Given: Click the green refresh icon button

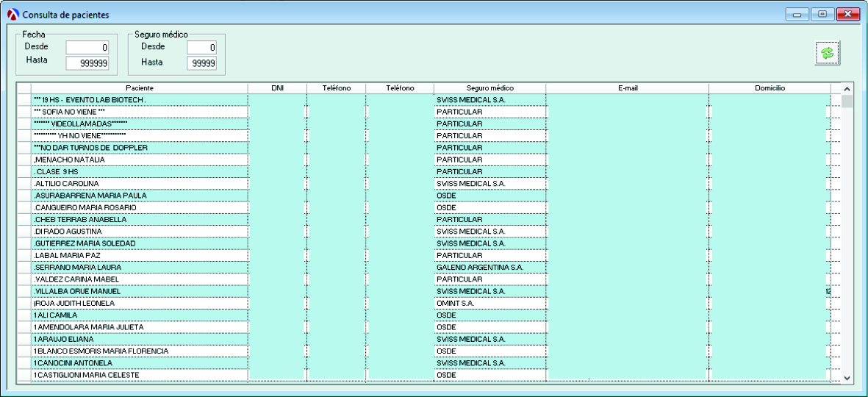Looking at the screenshot, I should [x=828, y=53].
